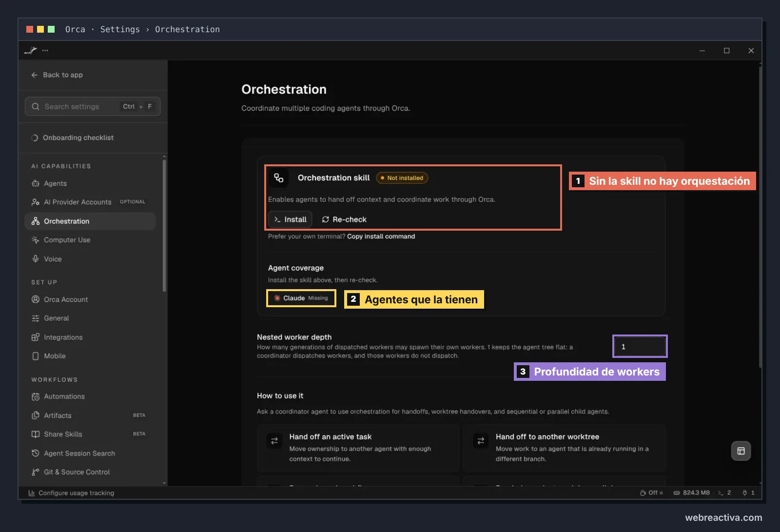Viewport: 780px width, 532px height.
Task: Select Orchestration in the sidebar
Action: [90, 221]
